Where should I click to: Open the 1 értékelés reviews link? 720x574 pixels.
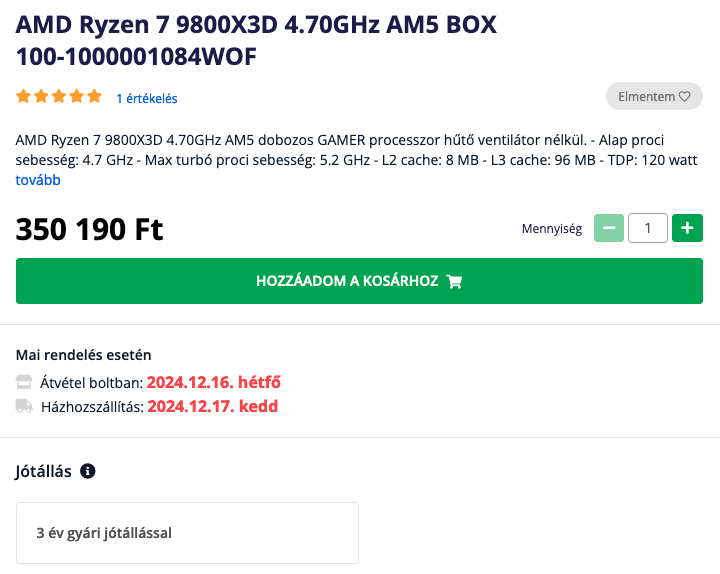[x=147, y=98]
